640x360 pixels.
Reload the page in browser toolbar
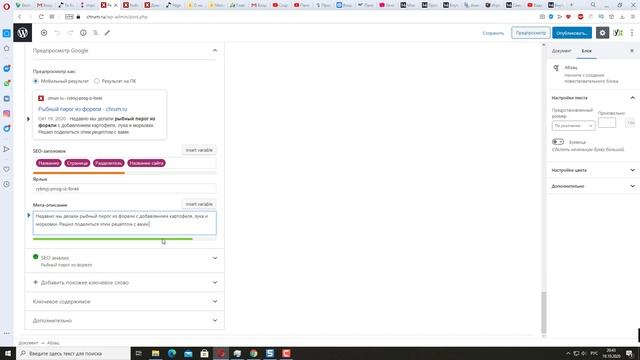click(41, 17)
